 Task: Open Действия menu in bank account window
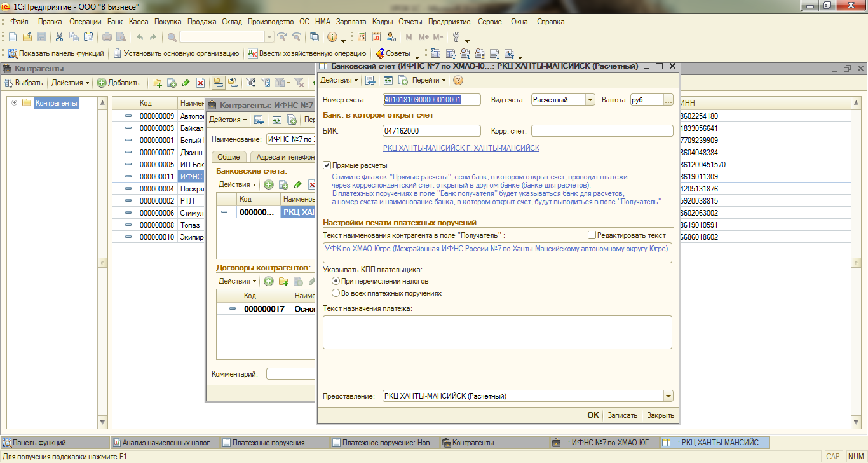[339, 80]
